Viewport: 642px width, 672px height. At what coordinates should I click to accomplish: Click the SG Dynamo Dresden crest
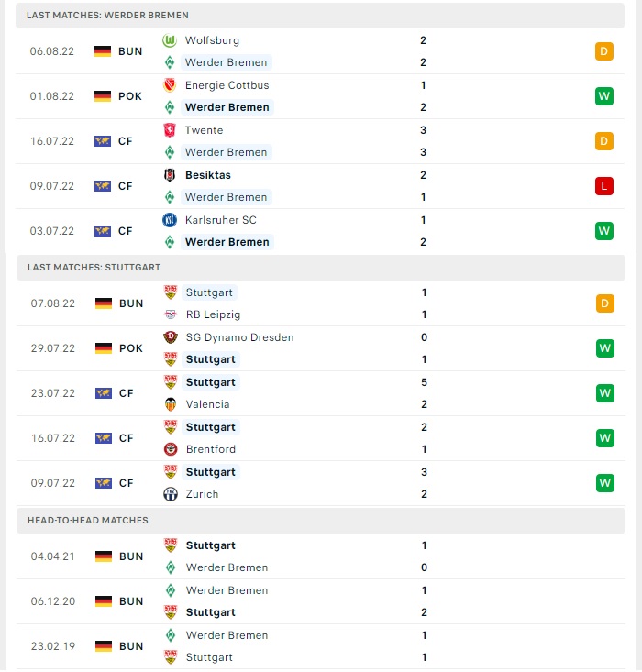pyautogui.click(x=171, y=337)
